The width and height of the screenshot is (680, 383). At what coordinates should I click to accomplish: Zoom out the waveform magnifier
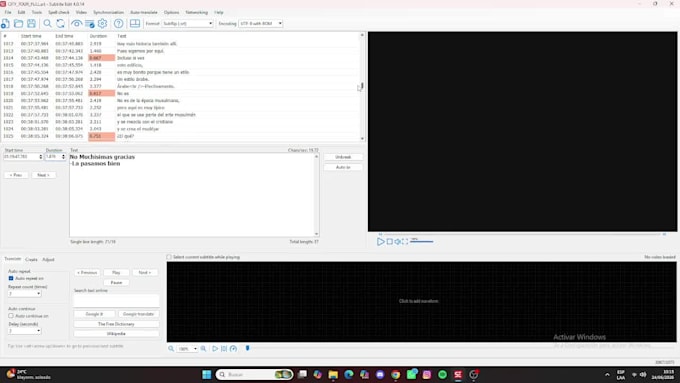tap(171, 349)
